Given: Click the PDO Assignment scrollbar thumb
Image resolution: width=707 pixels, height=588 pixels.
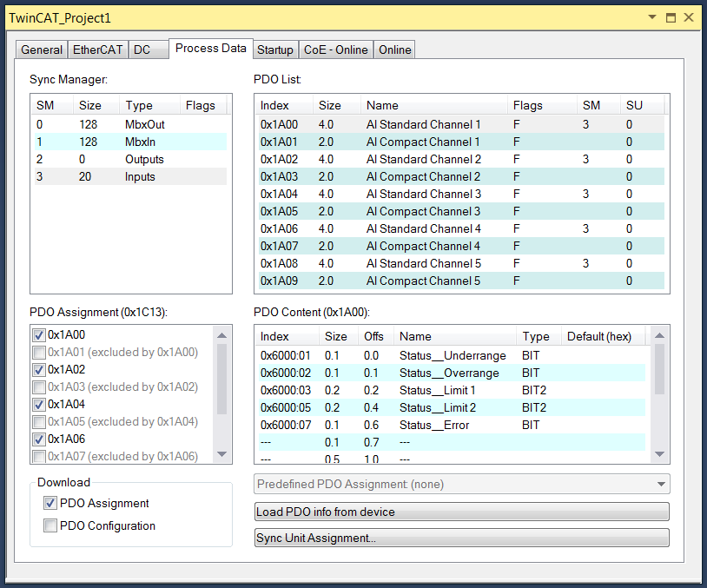Looking at the screenshot, I should click(221, 379).
